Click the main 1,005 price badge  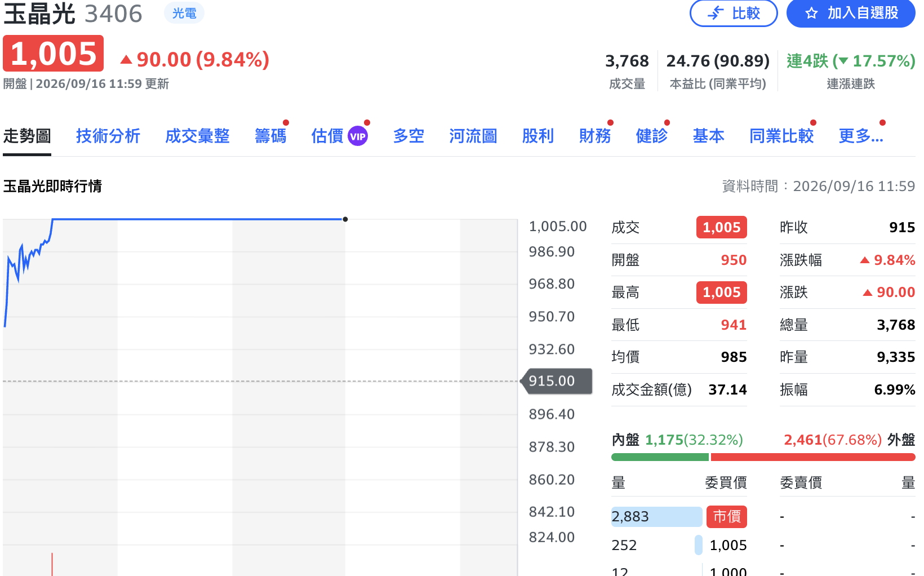(x=54, y=54)
